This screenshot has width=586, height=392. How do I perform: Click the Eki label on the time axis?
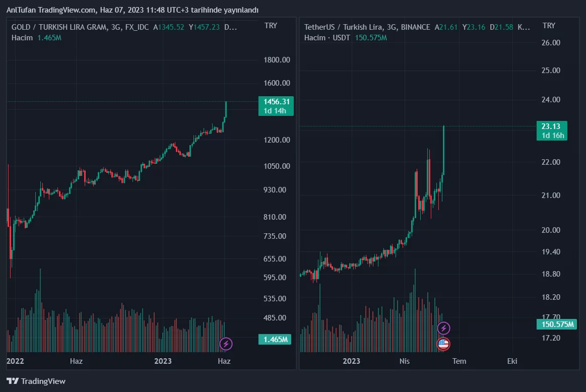[512, 361]
